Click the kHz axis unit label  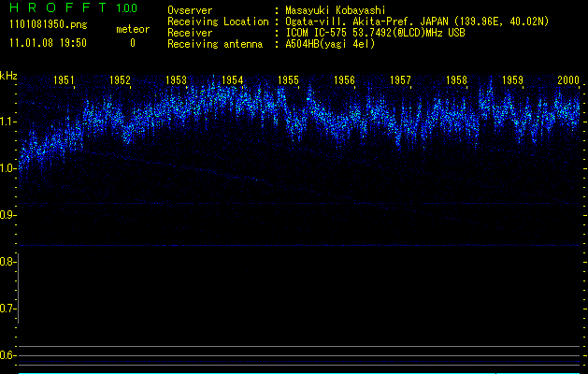(x=8, y=76)
